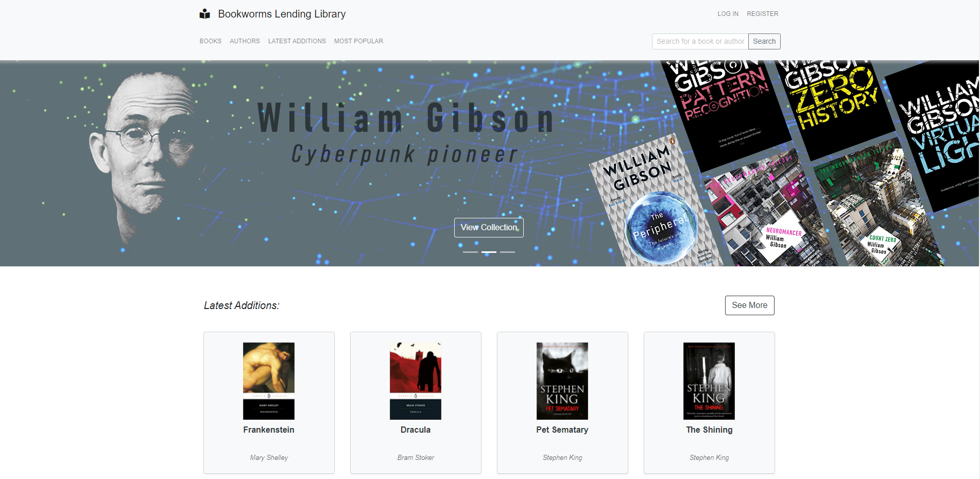Click the Register link

pyautogui.click(x=763, y=14)
